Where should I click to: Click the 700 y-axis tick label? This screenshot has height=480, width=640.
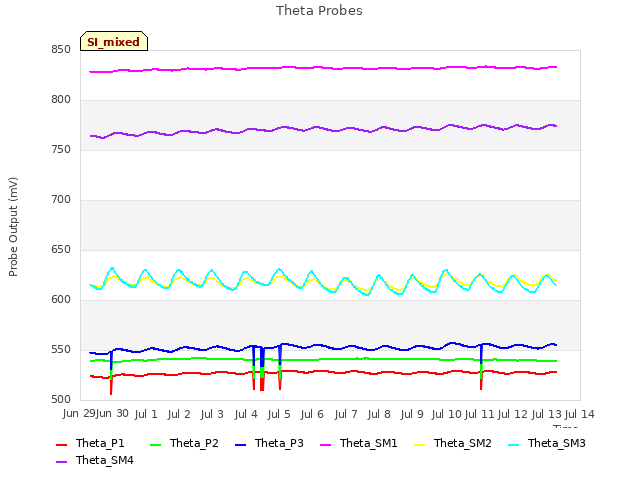(x=61, y=200)
